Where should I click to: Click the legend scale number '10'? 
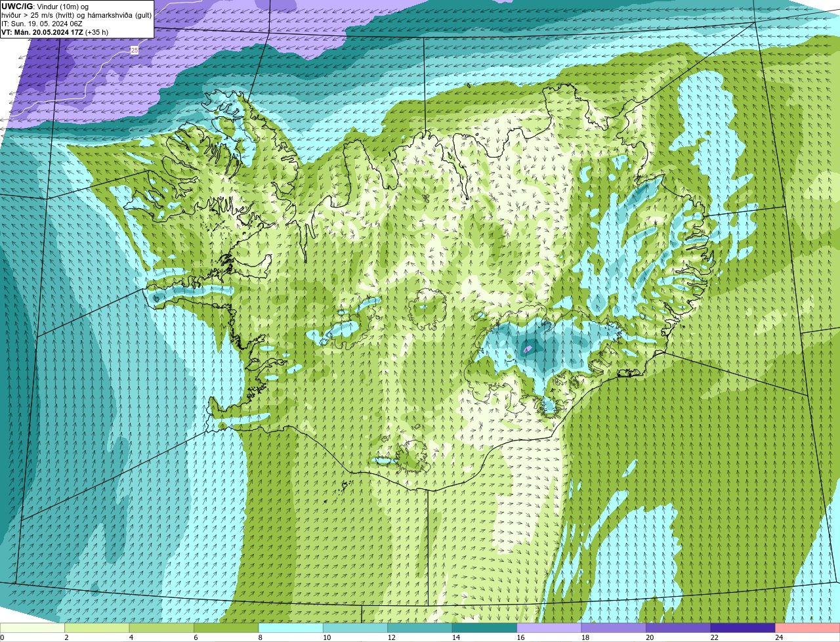(327, 637)
